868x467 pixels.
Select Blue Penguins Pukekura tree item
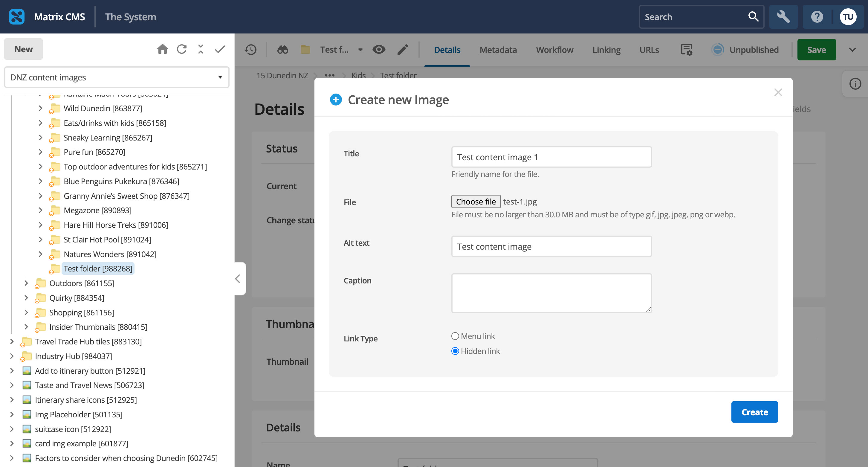[x=121, y=181]
